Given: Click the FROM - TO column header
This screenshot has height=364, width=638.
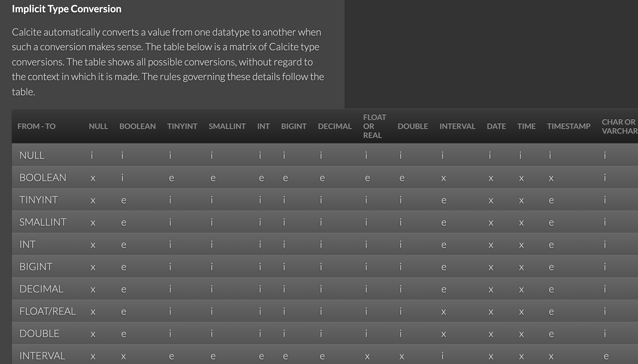Looking at the screenshot, I should tap(36, 126).
